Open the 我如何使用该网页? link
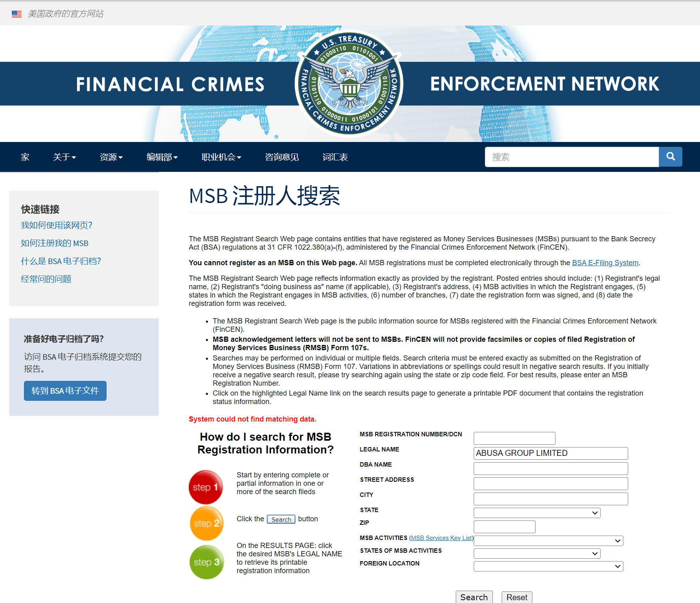The height and width of the screenshot is (603, 700). point(57,225)
